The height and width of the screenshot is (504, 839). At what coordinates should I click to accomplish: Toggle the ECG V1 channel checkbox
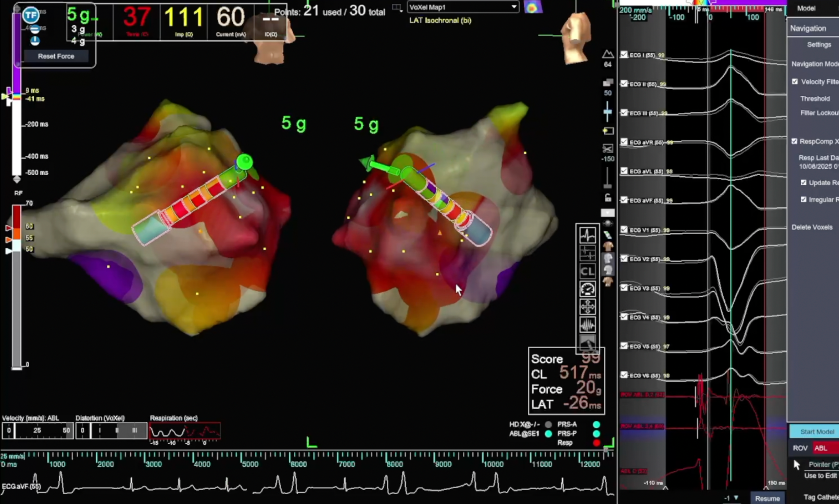coord(624,230)
